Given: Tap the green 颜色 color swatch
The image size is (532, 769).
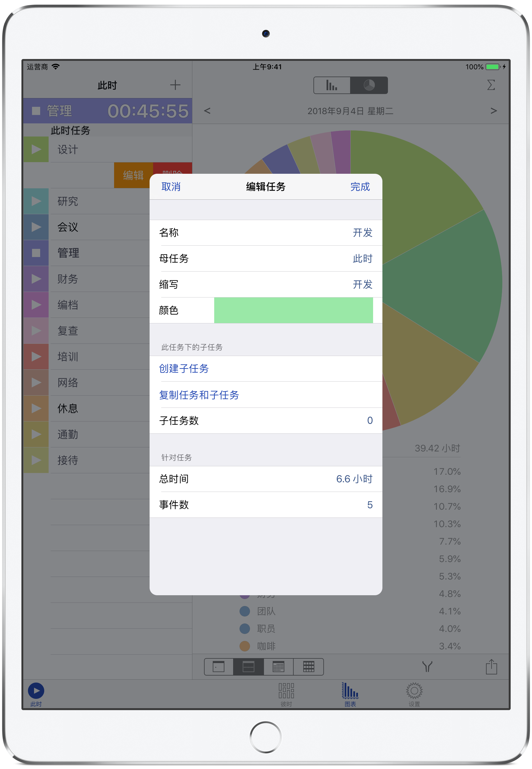Looking at the screenshot, I should [x=293, y=310].
